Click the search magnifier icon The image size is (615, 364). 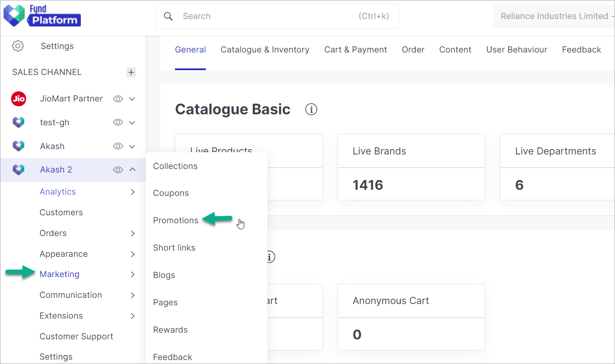168,16
